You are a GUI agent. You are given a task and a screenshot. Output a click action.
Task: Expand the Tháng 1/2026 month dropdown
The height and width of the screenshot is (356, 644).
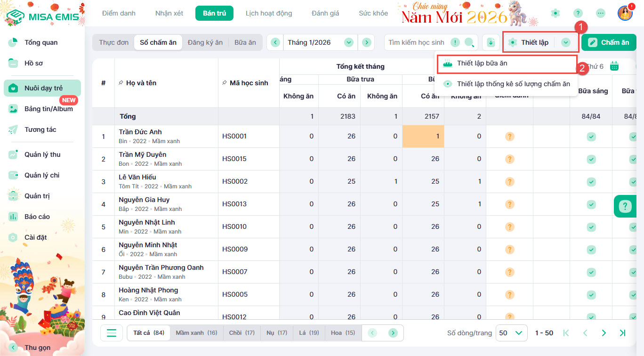(x=348, y=42)
